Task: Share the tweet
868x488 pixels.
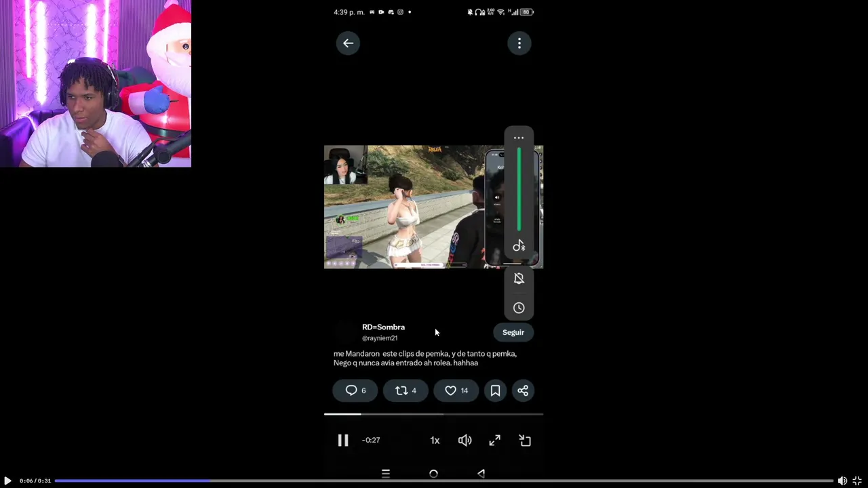Action: point(523,390)
